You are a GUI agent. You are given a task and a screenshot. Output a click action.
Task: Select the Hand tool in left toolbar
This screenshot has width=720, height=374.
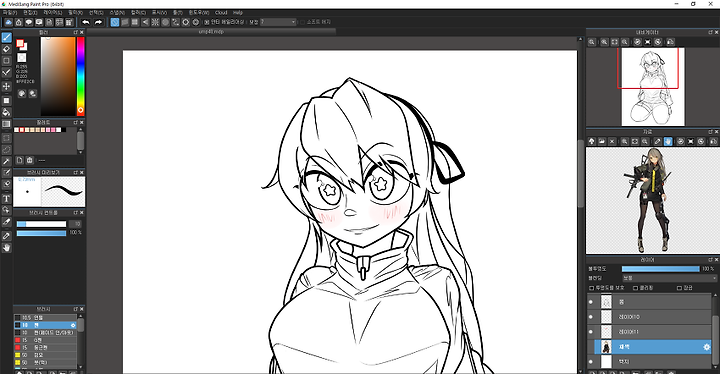[x=6, y=248]
